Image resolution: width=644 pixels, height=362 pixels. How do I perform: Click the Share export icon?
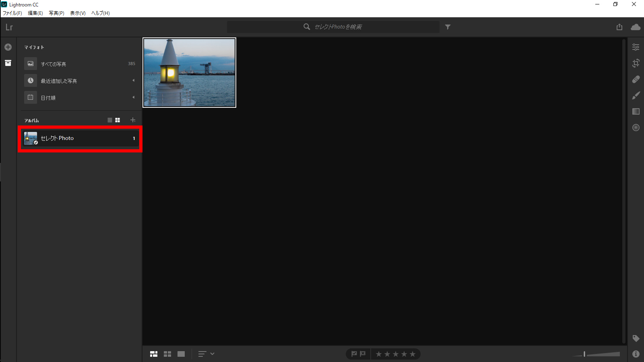point(619,27)
